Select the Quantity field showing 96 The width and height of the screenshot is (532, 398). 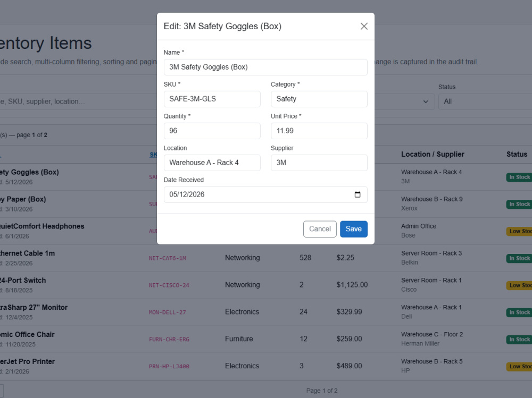212,131
